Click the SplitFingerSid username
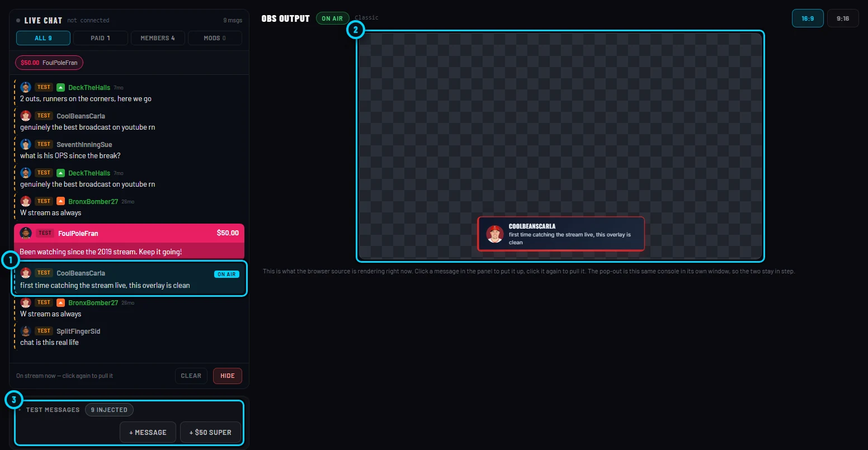The width and height of the screenshot is (868, 450). click(78, 331)
